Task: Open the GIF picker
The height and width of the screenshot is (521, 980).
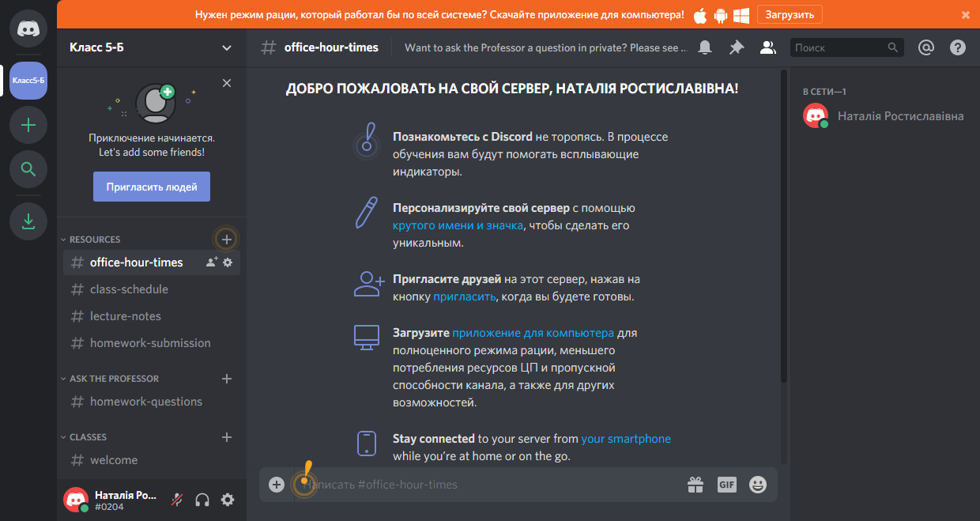Action: coord(727,485)
